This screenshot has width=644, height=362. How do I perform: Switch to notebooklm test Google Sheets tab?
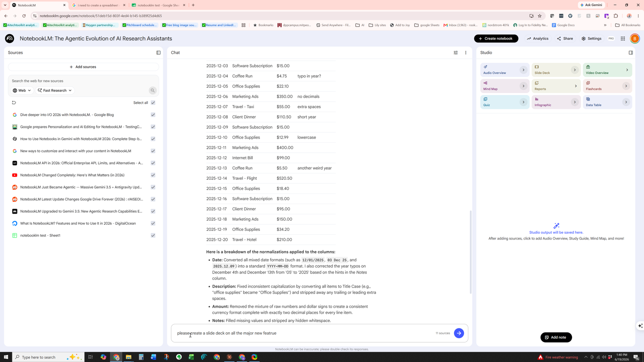(x=159, y=5)
